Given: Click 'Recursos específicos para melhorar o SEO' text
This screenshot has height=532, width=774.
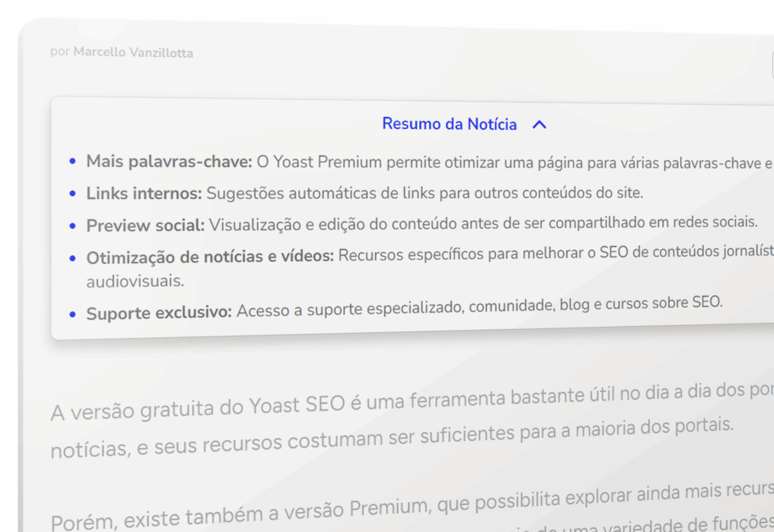Looking at the screenshot, I should coord(556,254).
